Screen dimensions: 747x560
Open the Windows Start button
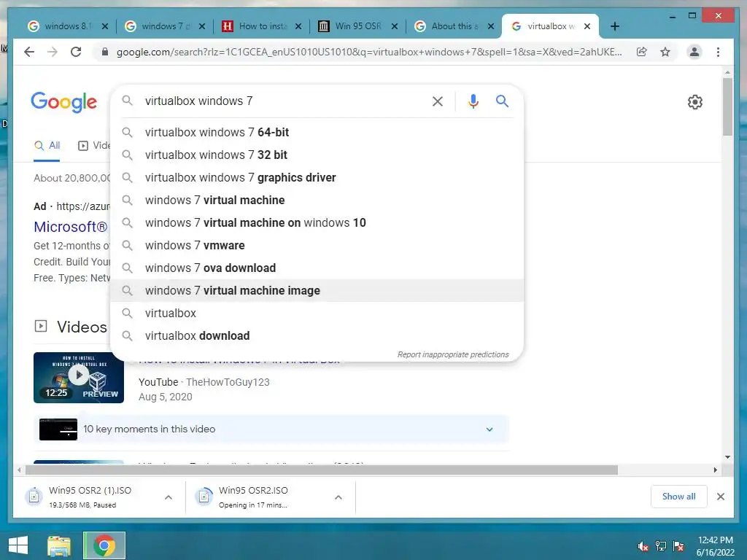[18, 545]
